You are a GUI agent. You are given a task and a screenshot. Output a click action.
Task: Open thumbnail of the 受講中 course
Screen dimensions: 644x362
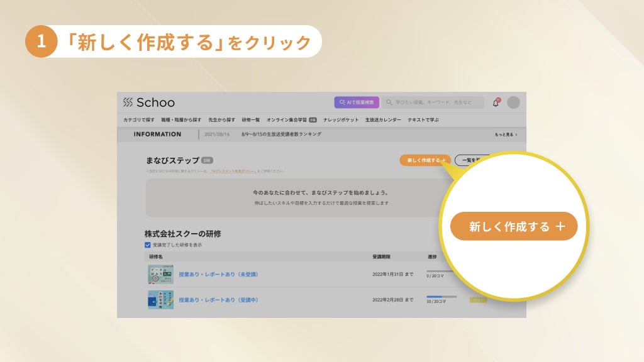coord(160,300)
